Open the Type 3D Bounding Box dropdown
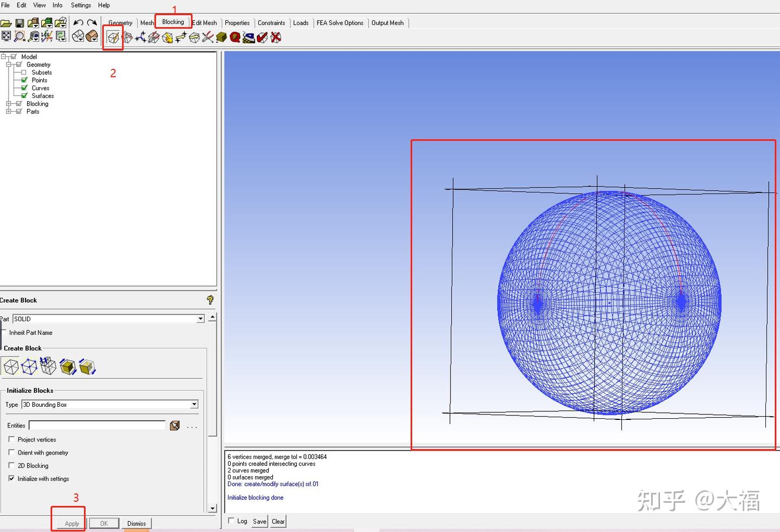 tap(110, 404)
